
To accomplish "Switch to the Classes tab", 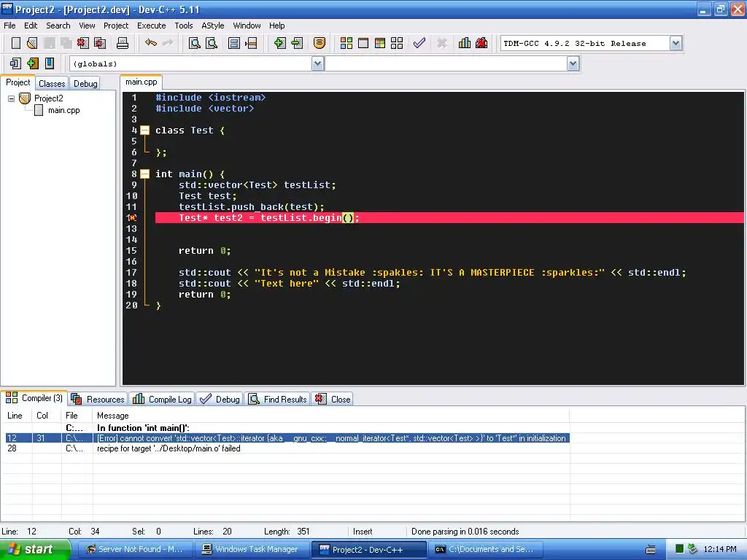I will 52,83.
